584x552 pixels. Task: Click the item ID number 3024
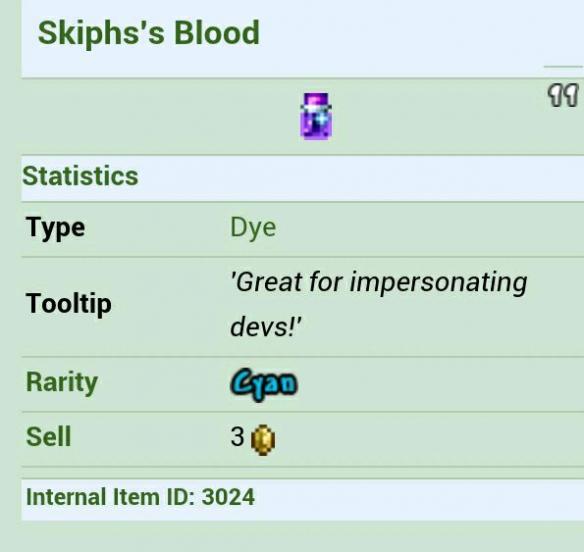point(228,497)
